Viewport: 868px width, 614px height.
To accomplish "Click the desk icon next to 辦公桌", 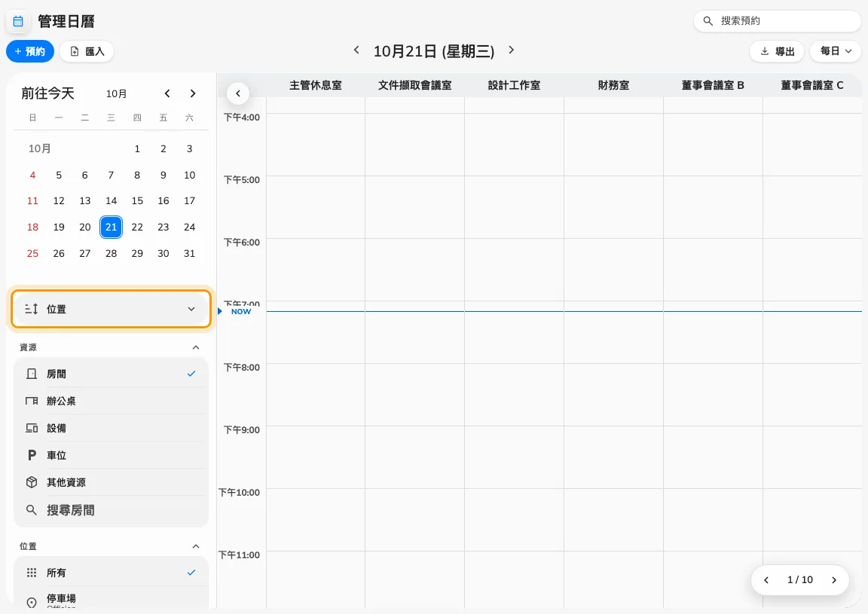I will click(32, 401).
